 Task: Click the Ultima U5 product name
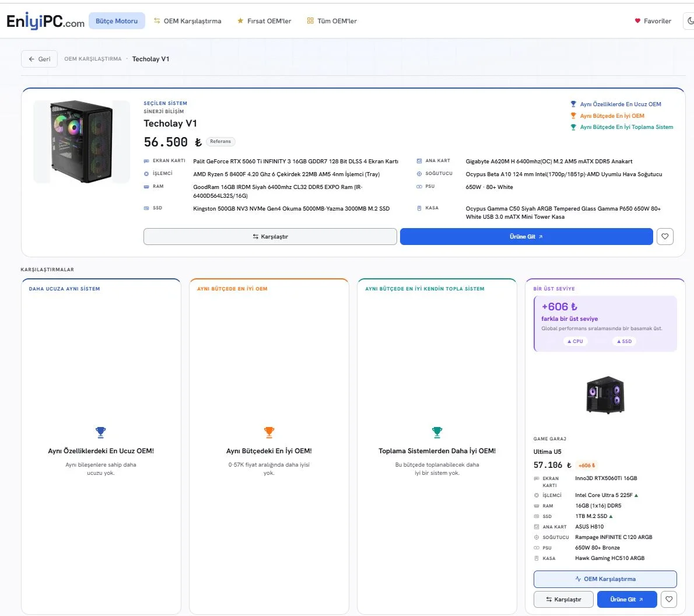click(547, 452)
